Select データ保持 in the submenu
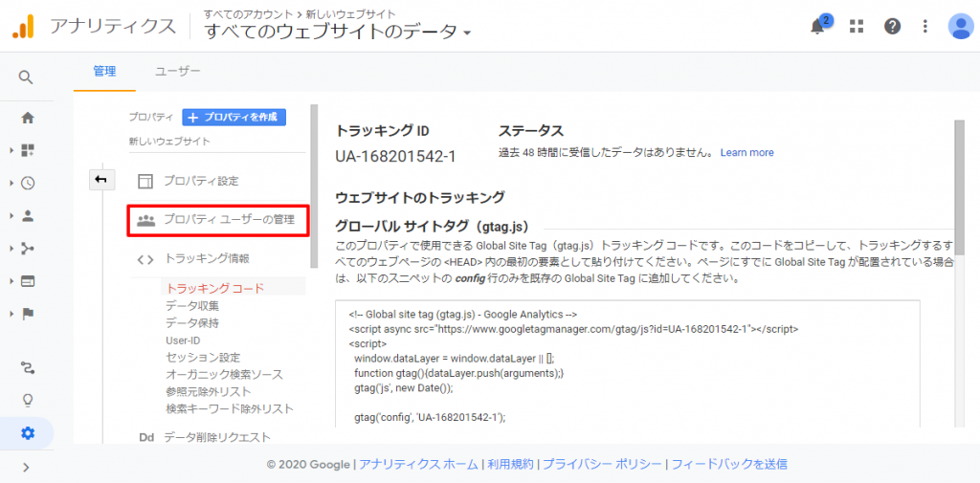 [x=192, y=323]
